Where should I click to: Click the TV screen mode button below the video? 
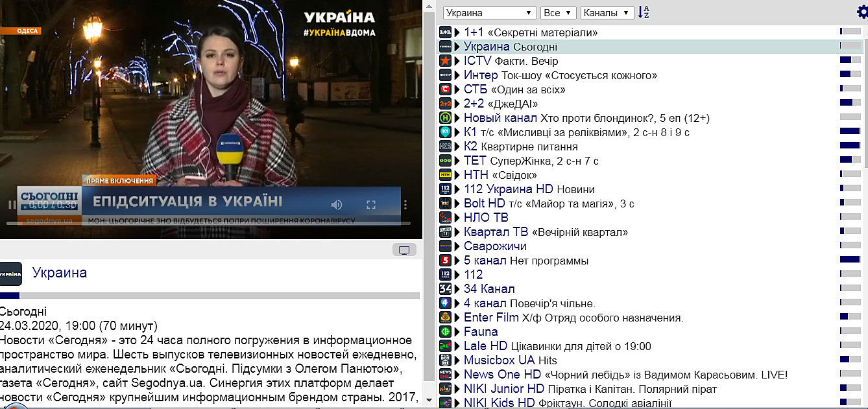point(404,250)
